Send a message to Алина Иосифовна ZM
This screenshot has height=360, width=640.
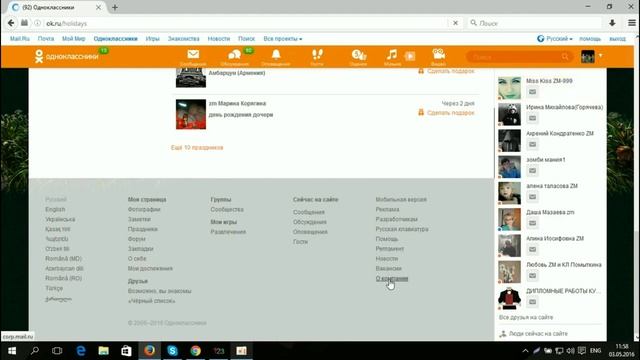tap(532, 249)
